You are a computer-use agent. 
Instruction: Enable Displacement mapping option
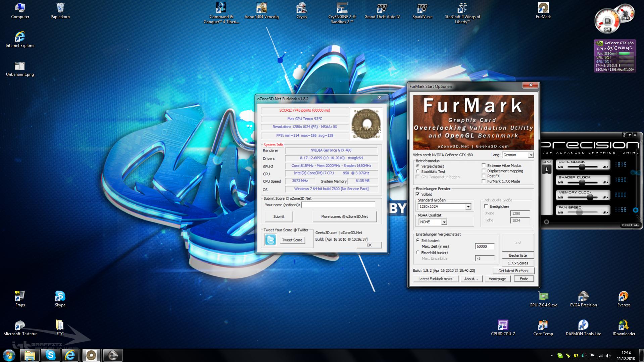point(484,171)
